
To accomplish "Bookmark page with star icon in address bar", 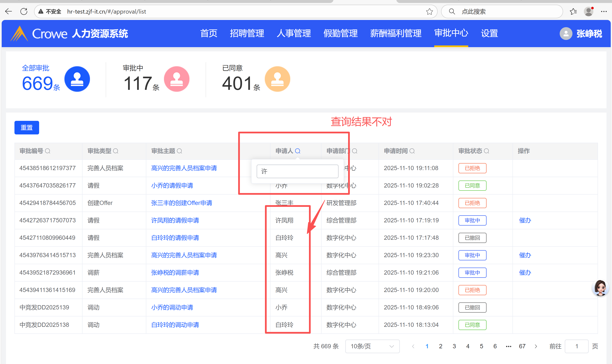I will [429, 11].
